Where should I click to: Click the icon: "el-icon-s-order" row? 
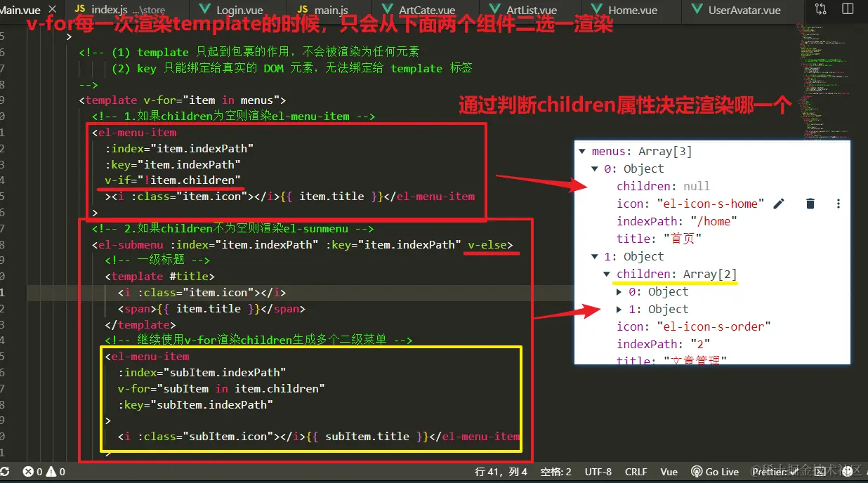click(694, 326)
